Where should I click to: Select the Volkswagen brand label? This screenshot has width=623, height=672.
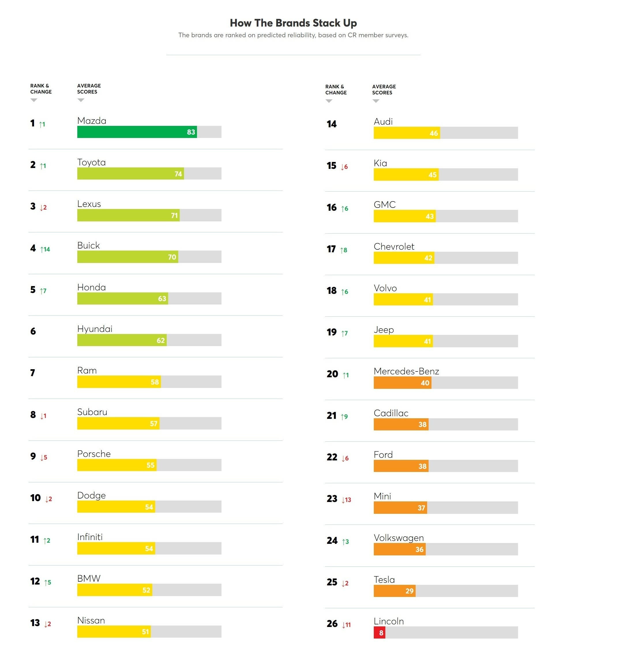click(x=399, y=538)
